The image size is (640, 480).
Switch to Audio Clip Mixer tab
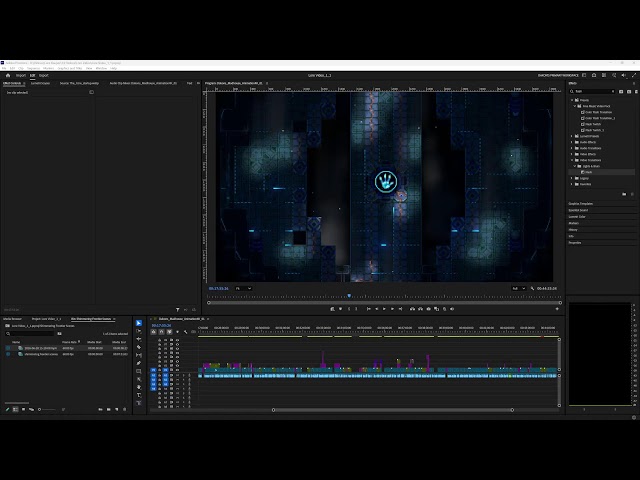[x=143, y=83]
